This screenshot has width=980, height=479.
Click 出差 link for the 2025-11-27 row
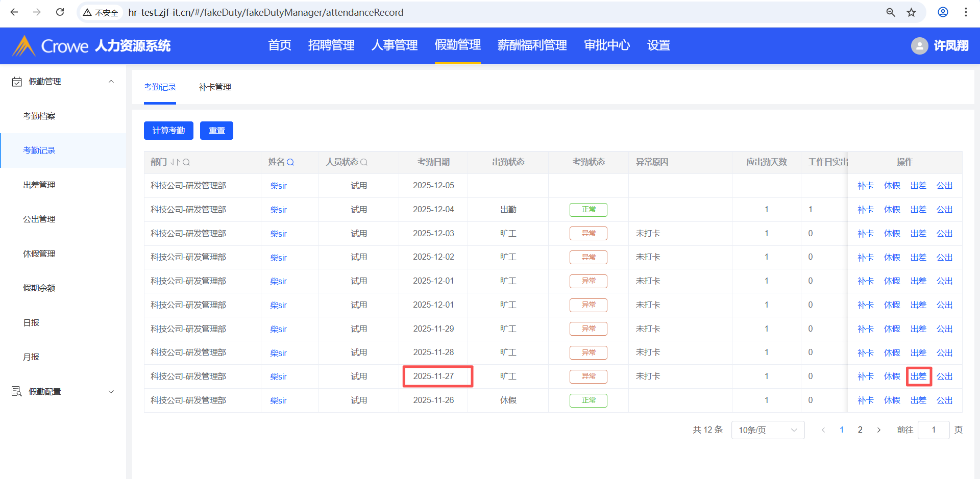pos(918,376)
